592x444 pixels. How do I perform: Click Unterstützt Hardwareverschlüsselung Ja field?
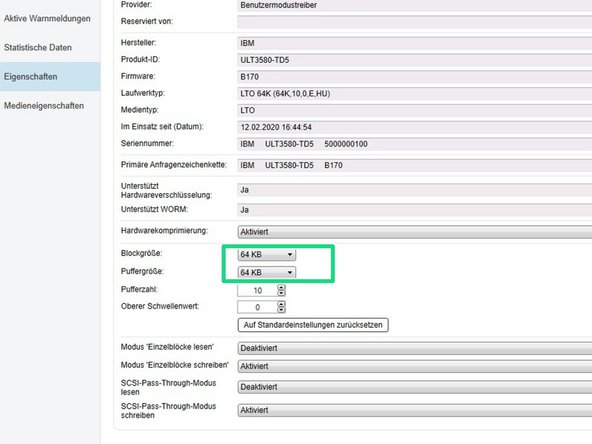tap(415, 190)
